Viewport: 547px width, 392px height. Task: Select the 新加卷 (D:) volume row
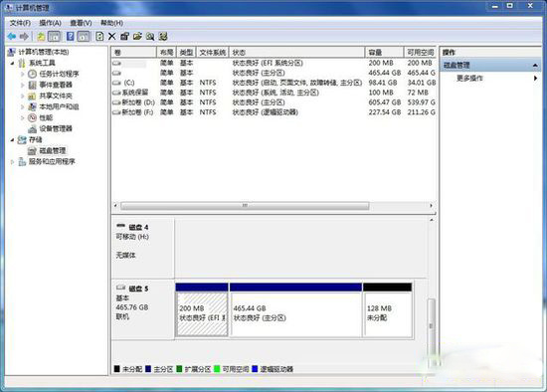[273, 102]
